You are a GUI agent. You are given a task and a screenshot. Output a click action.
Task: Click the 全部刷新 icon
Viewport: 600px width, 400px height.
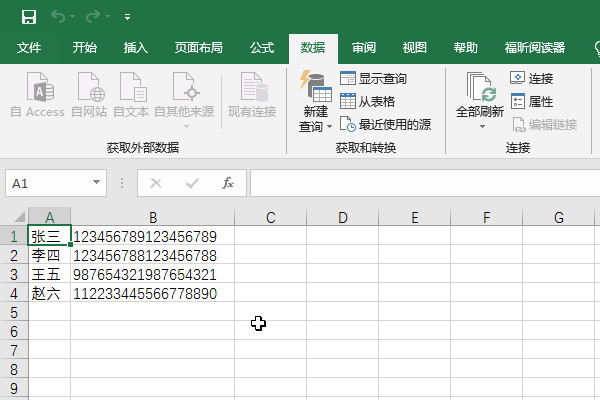(x=480, y=88)
